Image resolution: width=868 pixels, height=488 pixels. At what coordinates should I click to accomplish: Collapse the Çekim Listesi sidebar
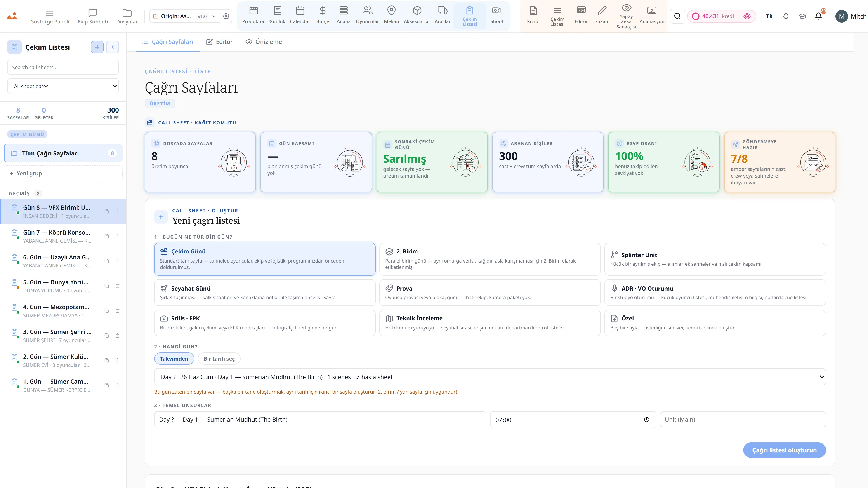(x=113, y=47)
